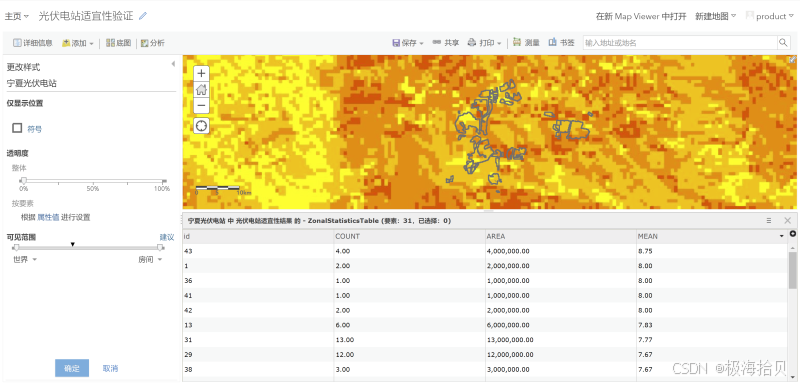Viewport: 800px width, 384px height.
Task: Open the 底图 basemap gallery
Action: 118,43
